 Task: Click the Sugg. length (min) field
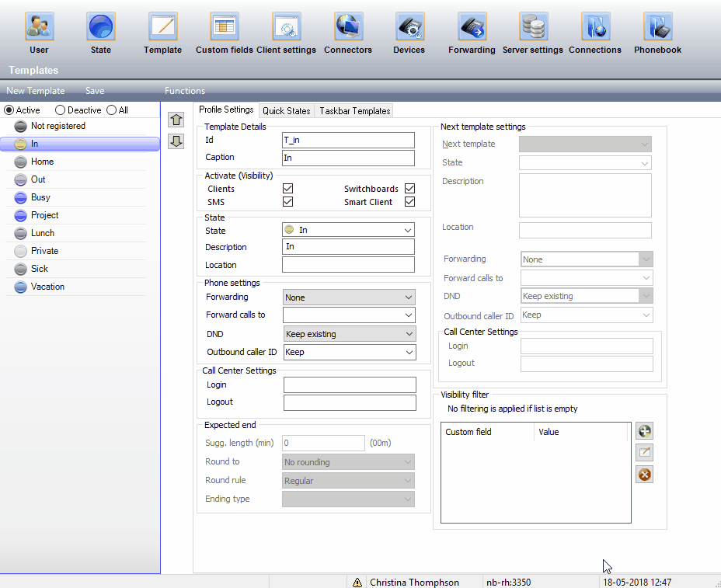(323, 444)
